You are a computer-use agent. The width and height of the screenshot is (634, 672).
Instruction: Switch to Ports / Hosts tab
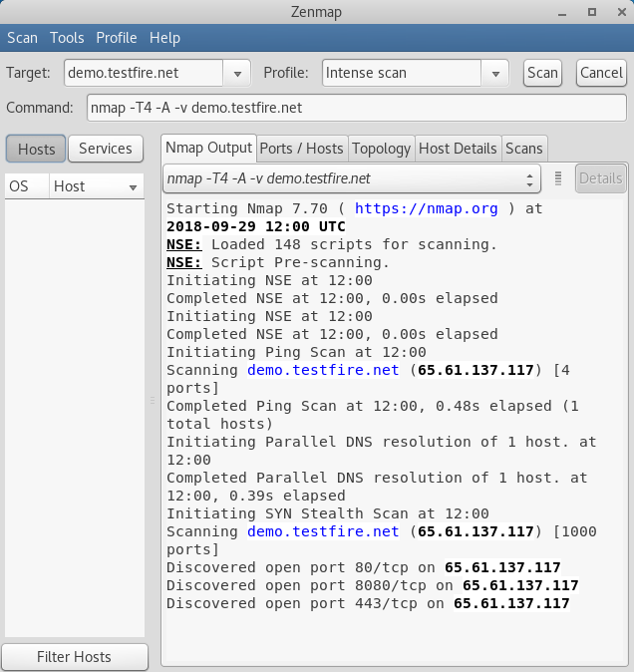point(302,149)
